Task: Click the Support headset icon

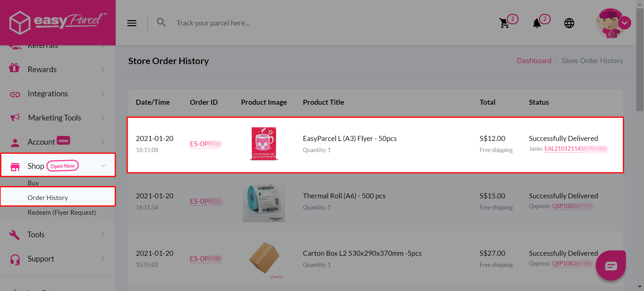Action: click(15, 258)
